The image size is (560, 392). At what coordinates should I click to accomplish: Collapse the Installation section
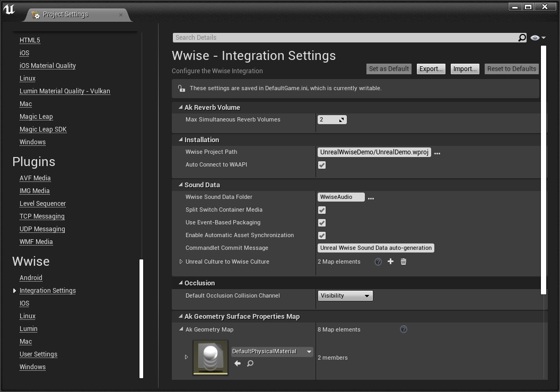pos(181,140)
